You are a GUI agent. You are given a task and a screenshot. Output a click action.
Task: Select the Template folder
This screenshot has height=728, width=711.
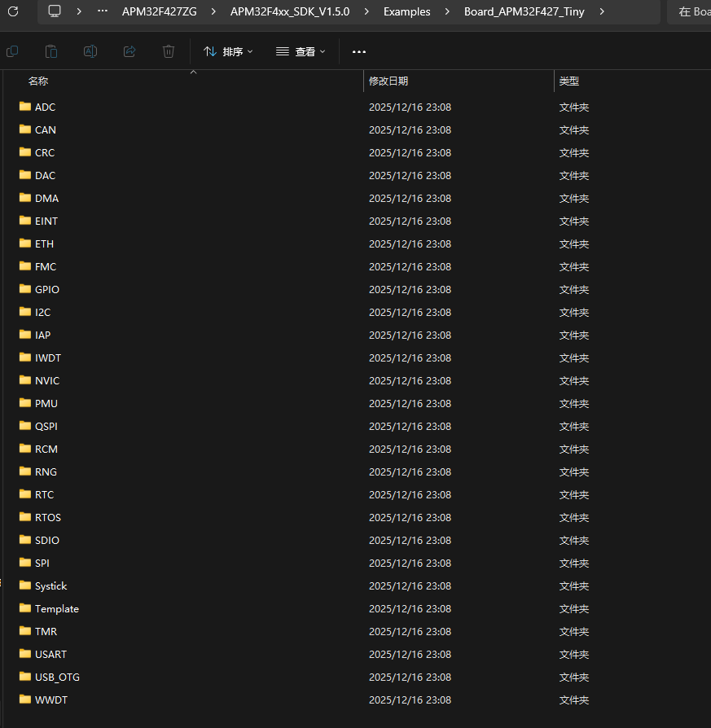tap(56, 609)
